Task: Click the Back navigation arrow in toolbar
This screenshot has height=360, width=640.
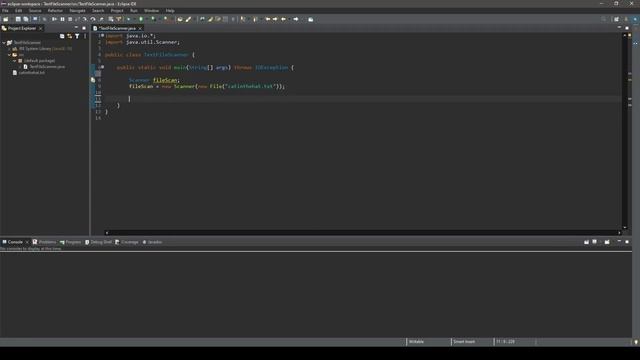Action: click(284, 19)
